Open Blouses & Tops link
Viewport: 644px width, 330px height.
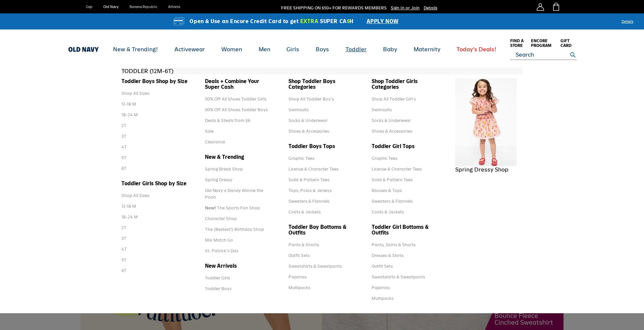(x=386, y=190)
